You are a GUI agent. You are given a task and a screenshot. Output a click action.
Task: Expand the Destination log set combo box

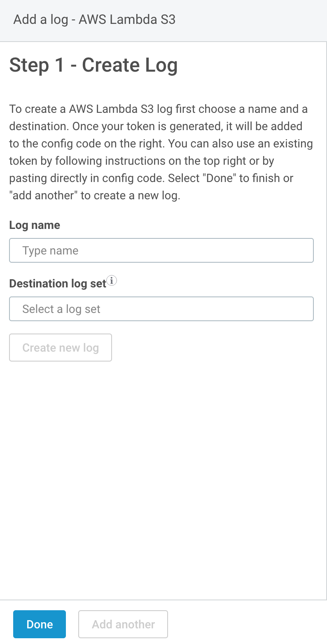pos(161,309)
